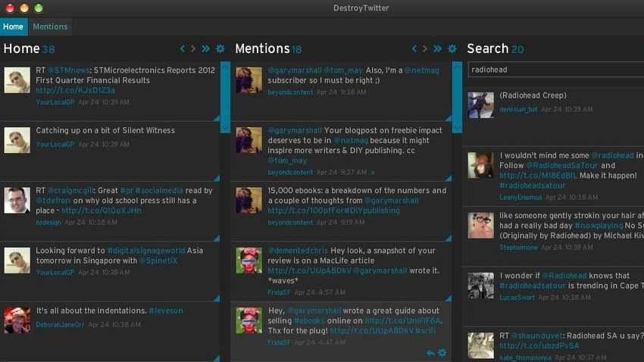This screenshot has width=644, height=362.
Task: Open the #radioheadsatour hashtag in LeanyErasmus tweet
Action: (533, 186)
